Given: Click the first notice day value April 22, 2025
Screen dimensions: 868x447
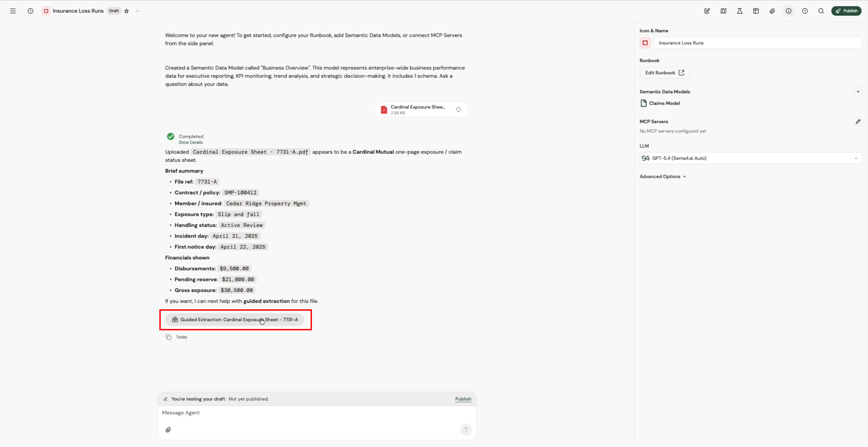Looking at the screenshot, I should [243, 247].
